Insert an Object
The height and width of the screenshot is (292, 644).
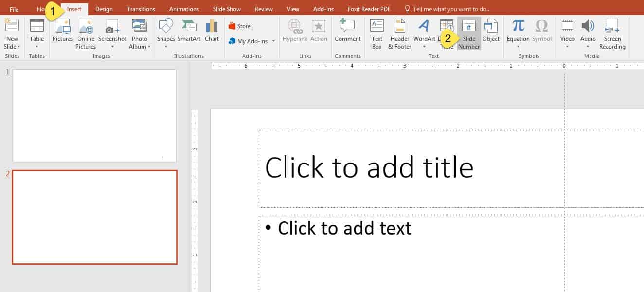(x=491, y=32)
